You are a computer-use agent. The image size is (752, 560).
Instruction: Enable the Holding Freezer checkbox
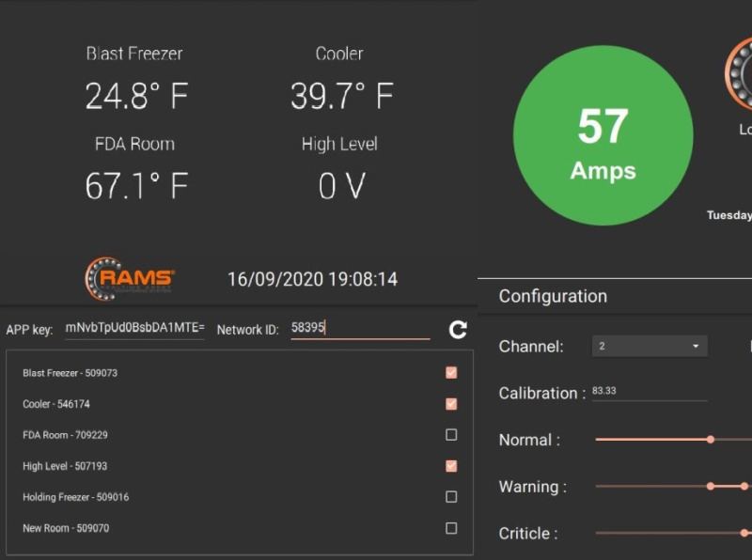[450, 496]
